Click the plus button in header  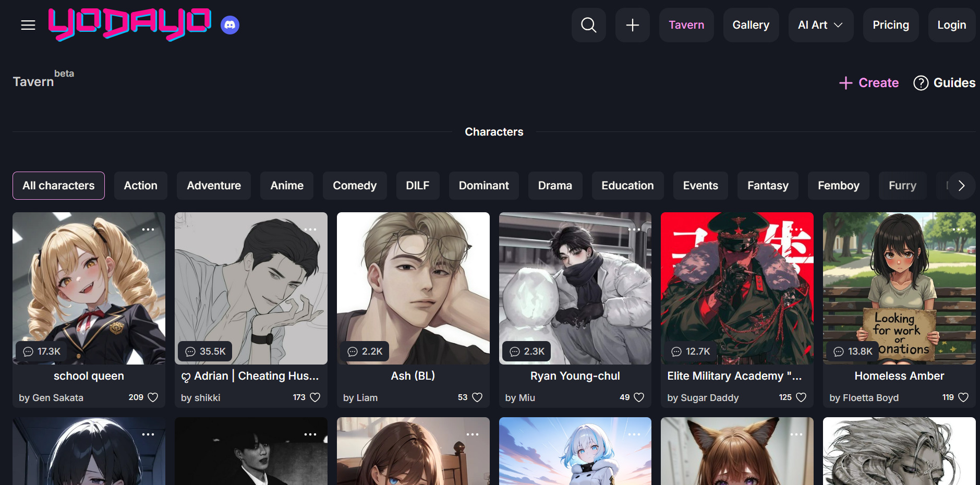click(633, 25)
